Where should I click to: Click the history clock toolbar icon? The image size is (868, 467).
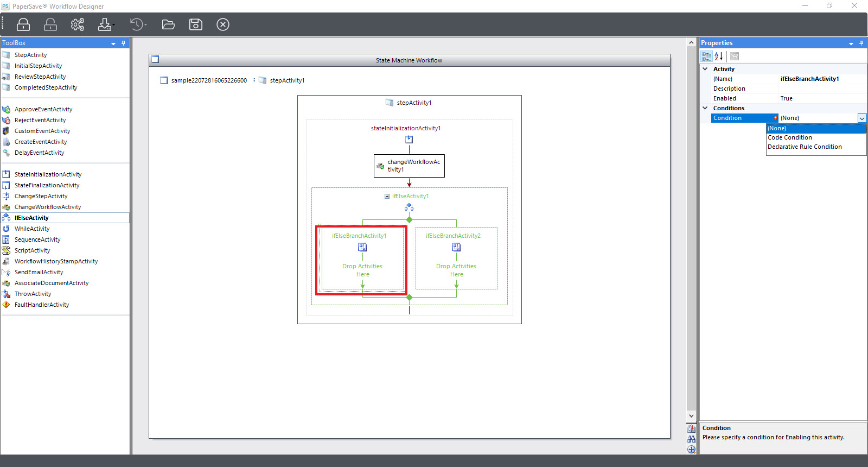pos(137,24)
